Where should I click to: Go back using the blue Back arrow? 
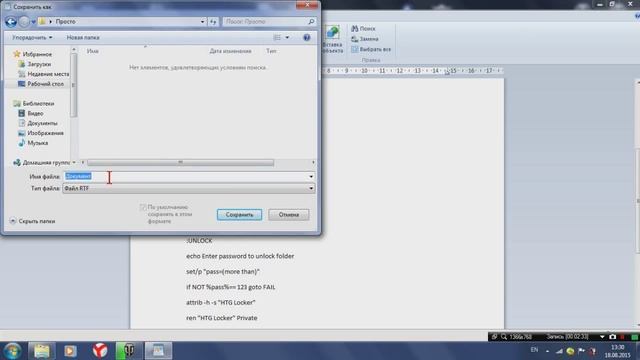(11, 22)
